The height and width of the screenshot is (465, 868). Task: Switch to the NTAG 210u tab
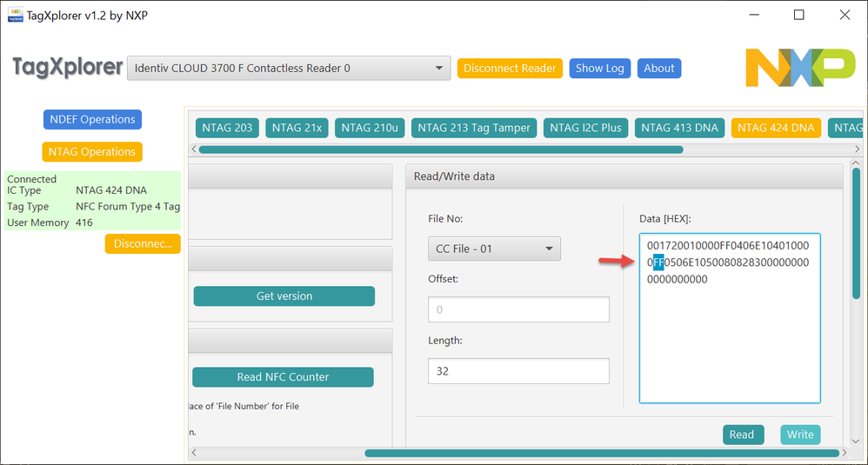(x=370, y=128)
